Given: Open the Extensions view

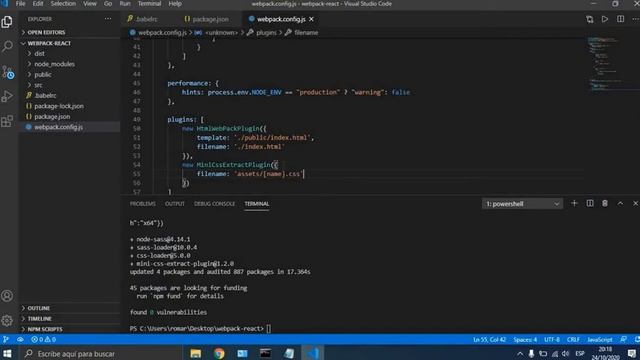Looking at the screenshot, I should pyautogui.click(x=7, y=121).
